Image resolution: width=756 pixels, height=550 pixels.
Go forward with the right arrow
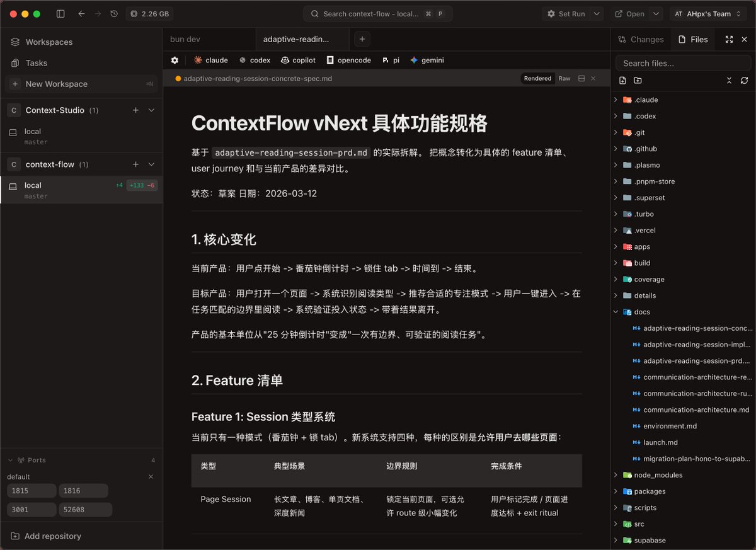pos(98,14)
